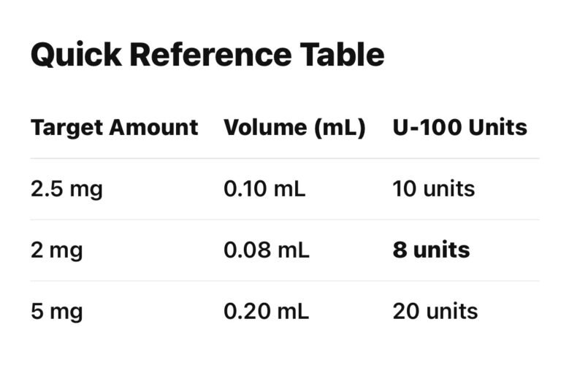The height and width of the screenshot is (392, 561).
Task: Click the divider between 2.5 mg and 2 mg rows
Action: coord(285,220)
